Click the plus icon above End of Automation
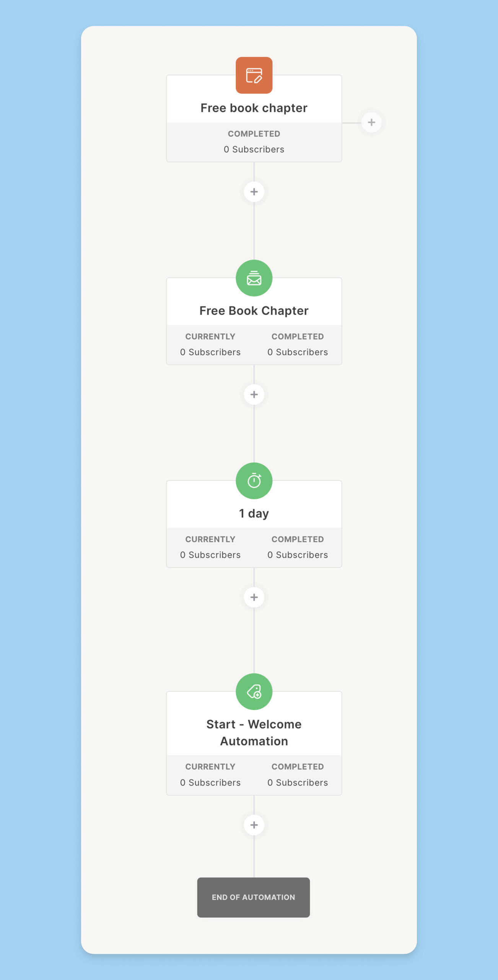 click(254, 825)
